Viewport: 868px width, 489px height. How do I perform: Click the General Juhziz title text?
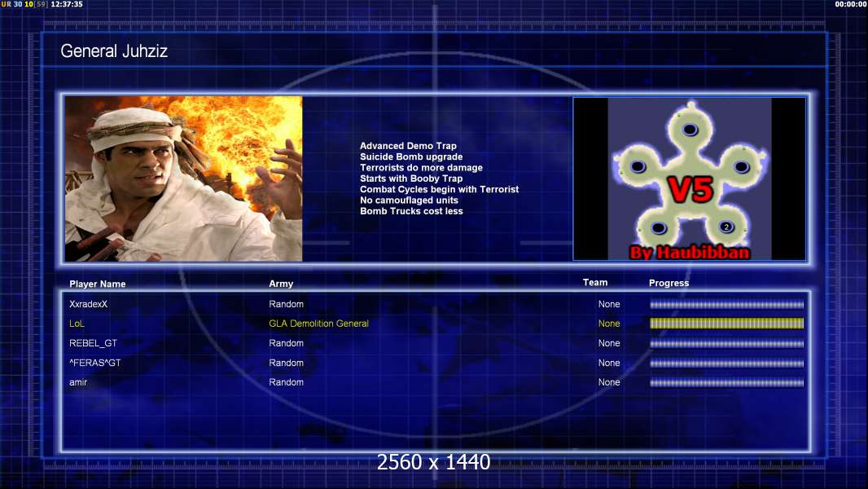[114, 51]
